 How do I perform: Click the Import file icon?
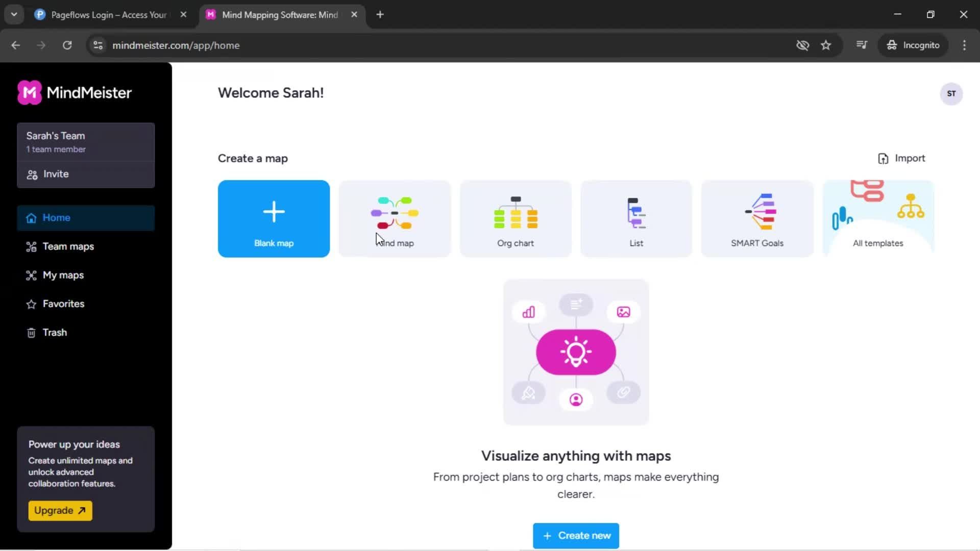(x=883, y=159)
